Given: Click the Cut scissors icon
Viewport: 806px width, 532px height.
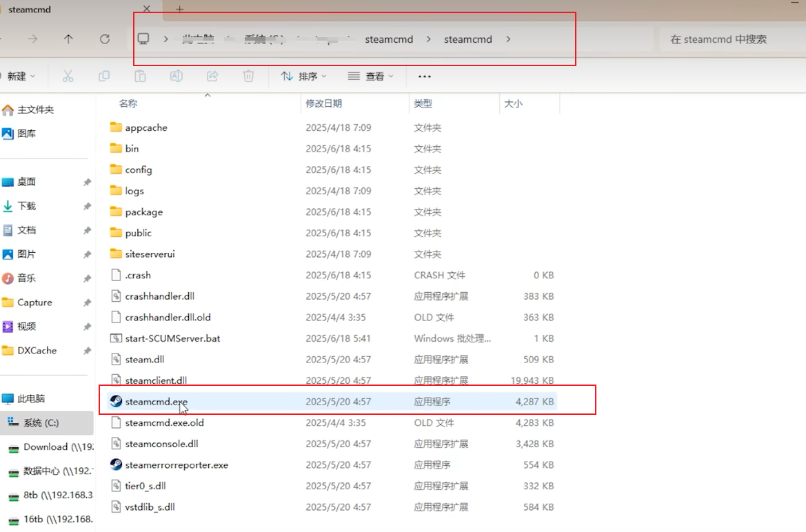Looking at the screenshot, I should coord(68,76).
